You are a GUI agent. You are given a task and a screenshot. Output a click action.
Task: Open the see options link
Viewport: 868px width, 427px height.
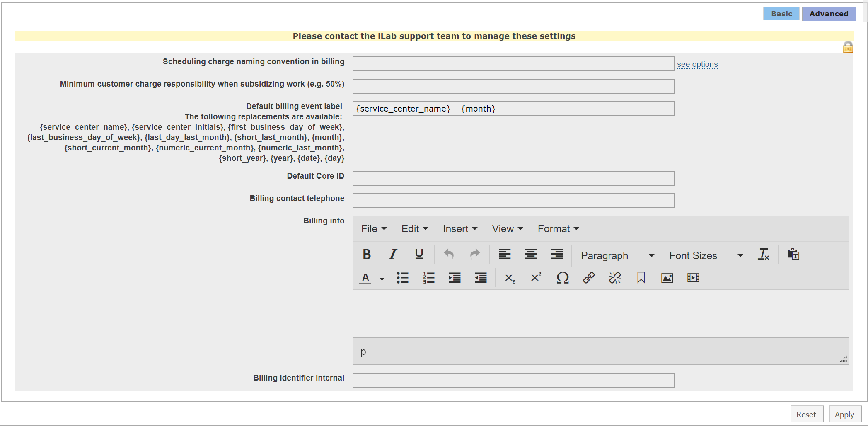pos(697,64)
